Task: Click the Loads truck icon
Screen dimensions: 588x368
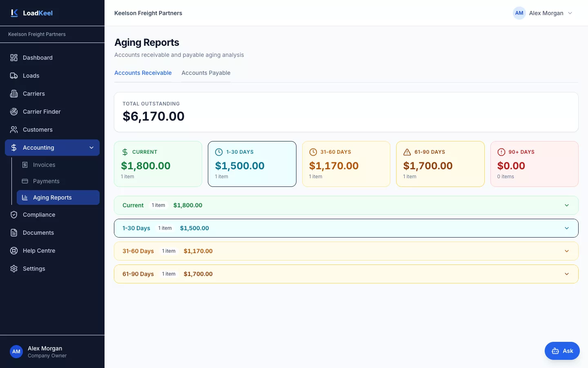Action: (14, 76)
